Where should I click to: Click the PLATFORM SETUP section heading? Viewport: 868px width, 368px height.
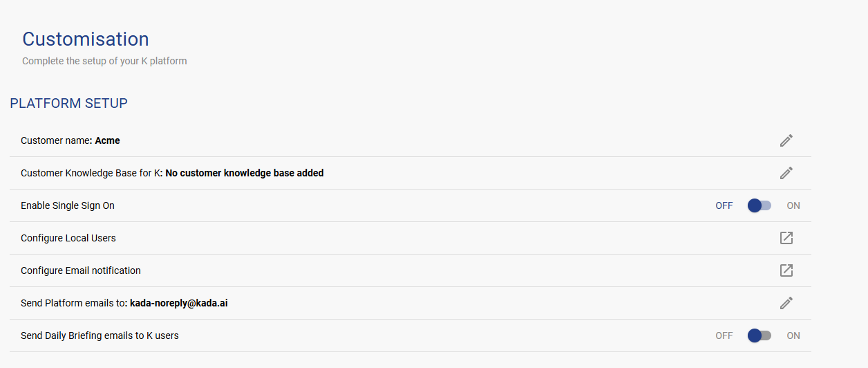[x=68, y=104]
